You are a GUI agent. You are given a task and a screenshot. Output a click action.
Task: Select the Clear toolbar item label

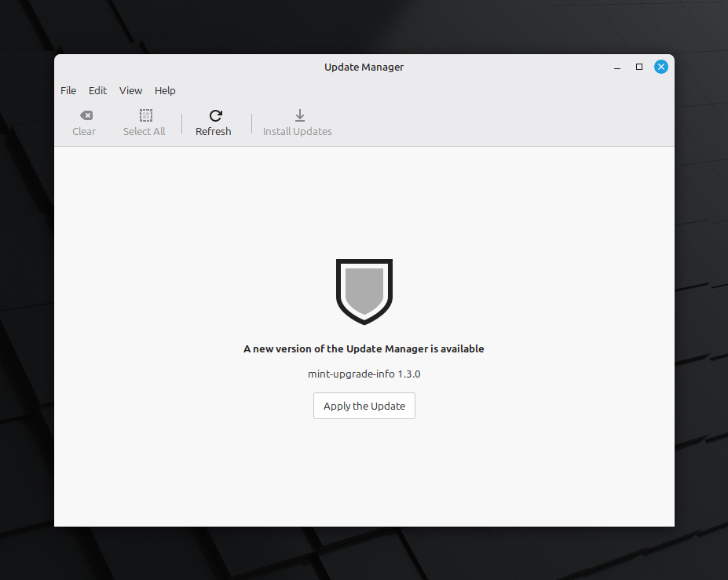pyautogui.click(x=84, y=131)
